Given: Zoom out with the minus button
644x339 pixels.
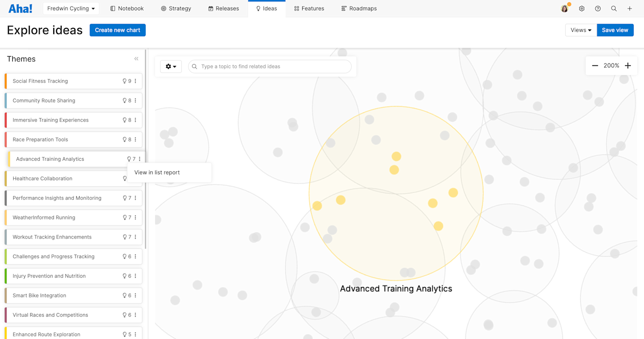Looking at the screenshot, I should pyautogui.click(x=595, y=66).
